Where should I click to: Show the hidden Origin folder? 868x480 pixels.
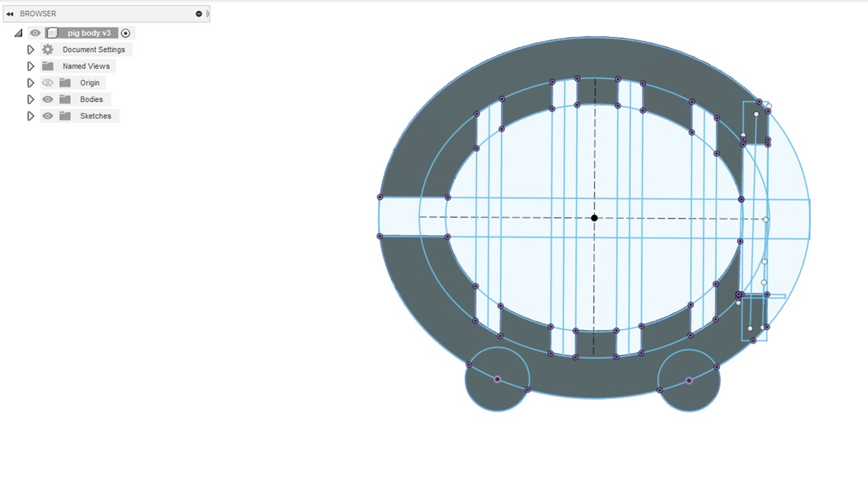click(x=48, y=83)
